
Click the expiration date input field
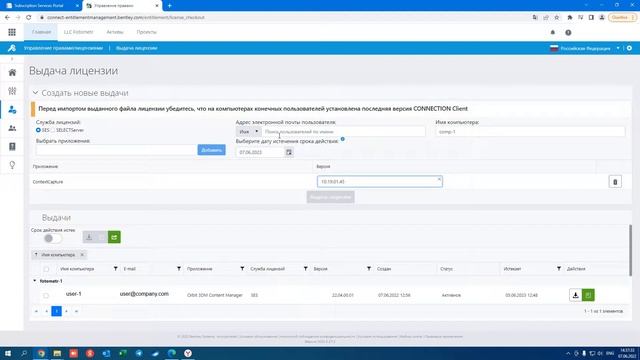[260, 152]
